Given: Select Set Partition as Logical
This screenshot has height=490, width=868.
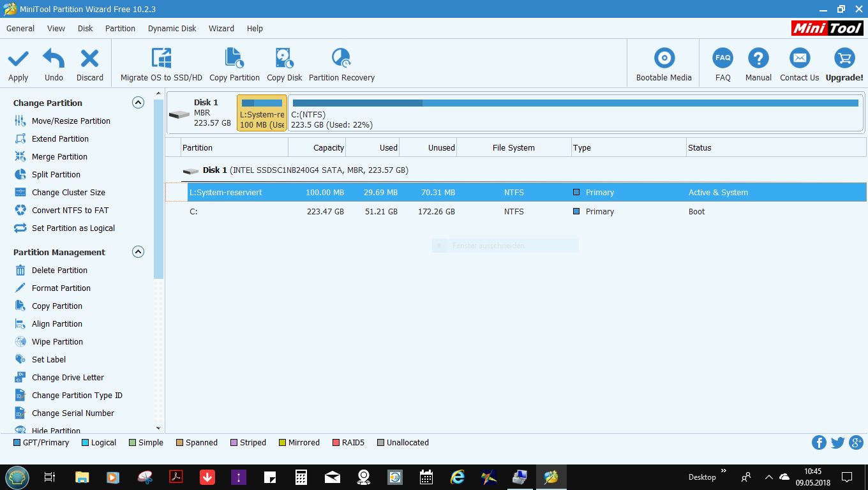Looking at the screenshot, I should (x=73, y=228).
